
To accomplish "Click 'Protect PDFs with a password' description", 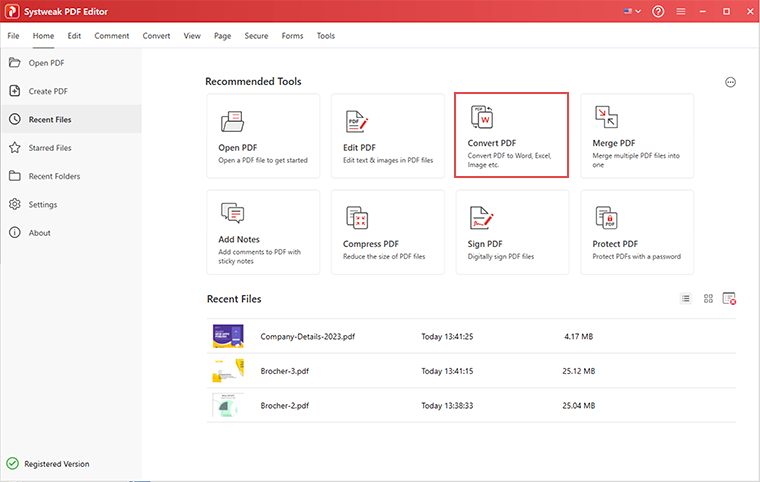I will click(636, 257).
